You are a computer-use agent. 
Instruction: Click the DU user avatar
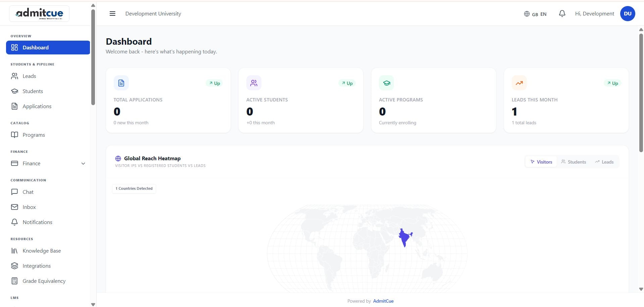(628, 14)
